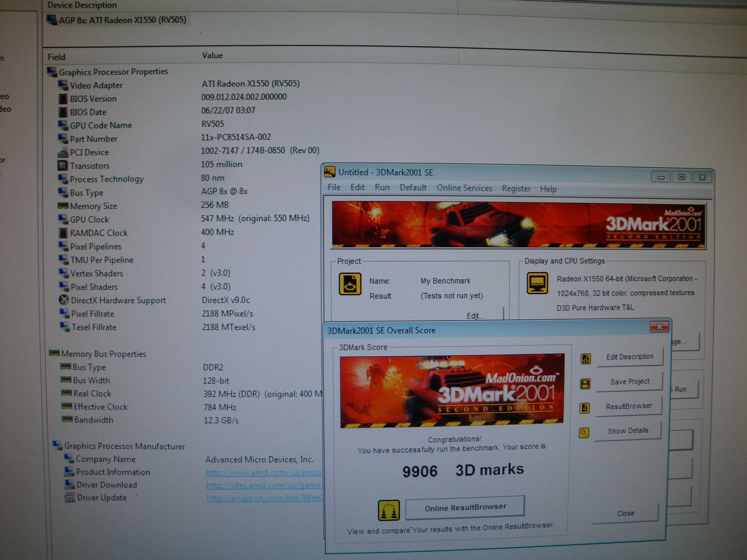Click the MadOnion 3DMark2001 banner in score dialog
747x560 pixels.
(452, 391)
